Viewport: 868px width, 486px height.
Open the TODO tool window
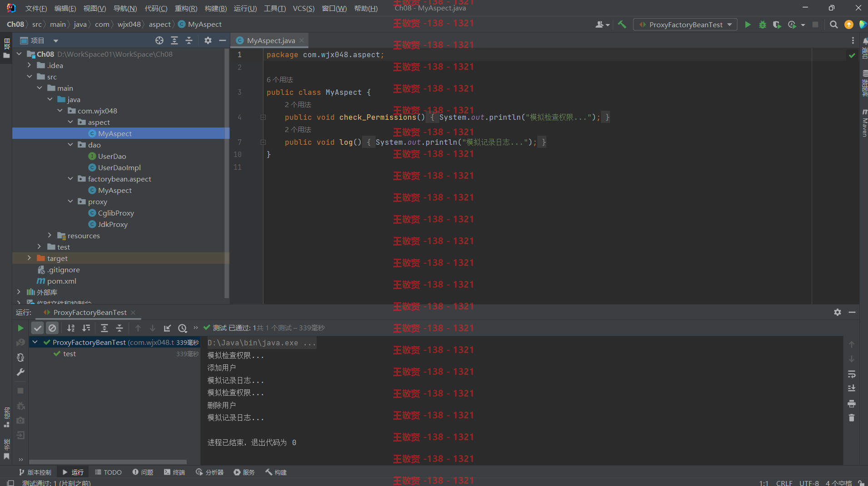tap(108, 472)
